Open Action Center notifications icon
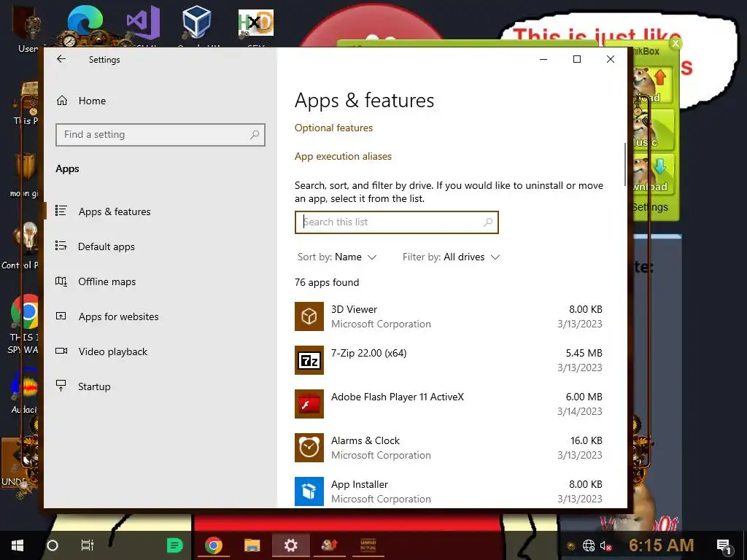This screenshot has width=747, height=560. [724, 545]
